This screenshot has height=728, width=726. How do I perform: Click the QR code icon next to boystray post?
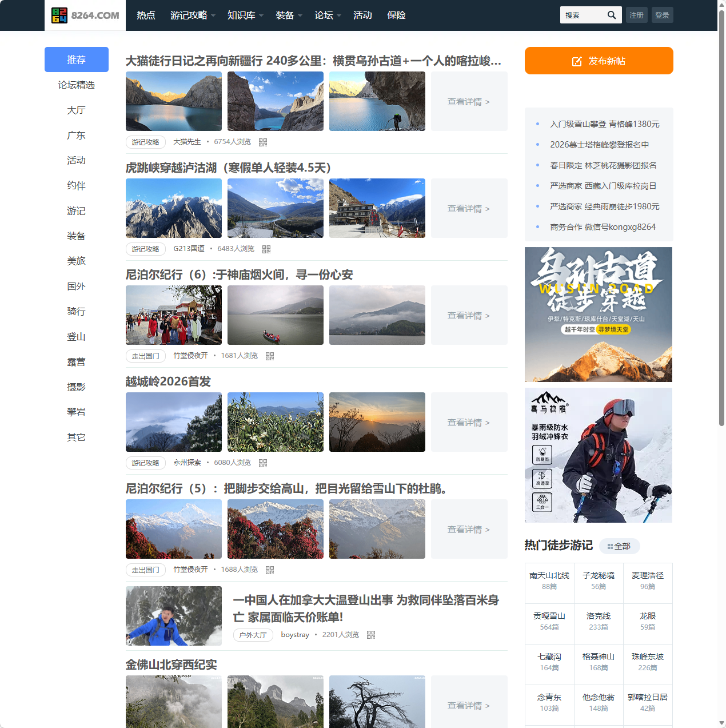coord(371,635)
